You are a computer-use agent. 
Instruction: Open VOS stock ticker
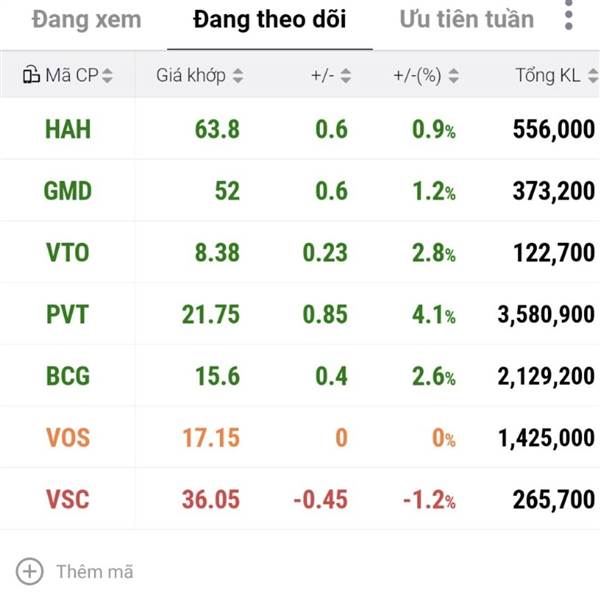click(67, 438)
